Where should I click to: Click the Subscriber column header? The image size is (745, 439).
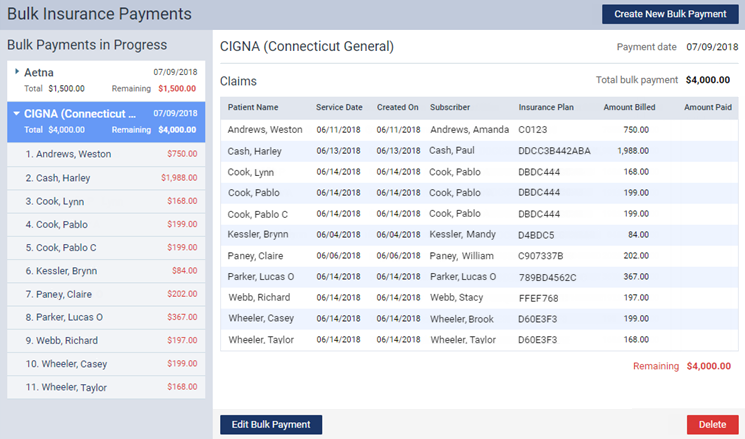[x=450, y=107]
